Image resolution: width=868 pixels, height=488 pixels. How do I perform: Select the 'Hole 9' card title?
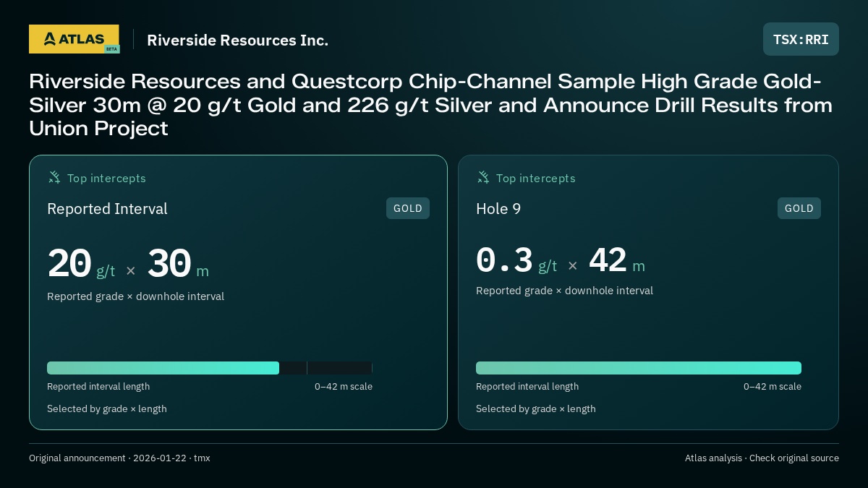click(x=498, y=209)
